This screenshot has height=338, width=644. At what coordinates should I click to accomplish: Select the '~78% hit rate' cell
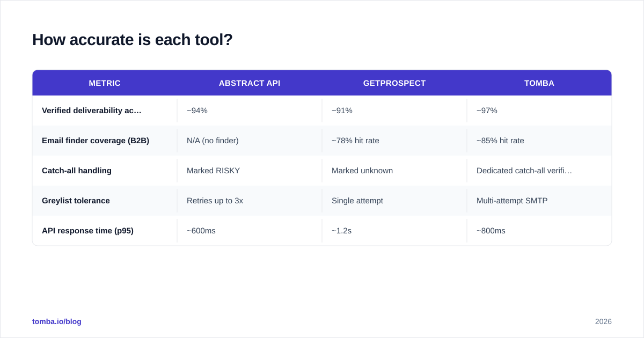coord(394,141)
